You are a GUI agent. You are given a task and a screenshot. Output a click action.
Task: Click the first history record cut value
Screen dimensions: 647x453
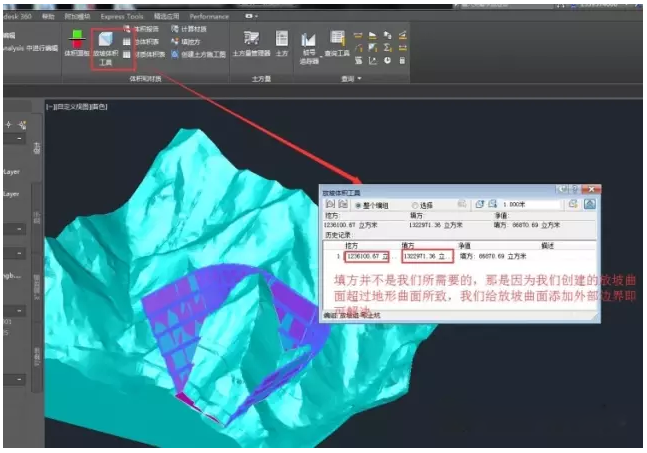coord(364,255)
